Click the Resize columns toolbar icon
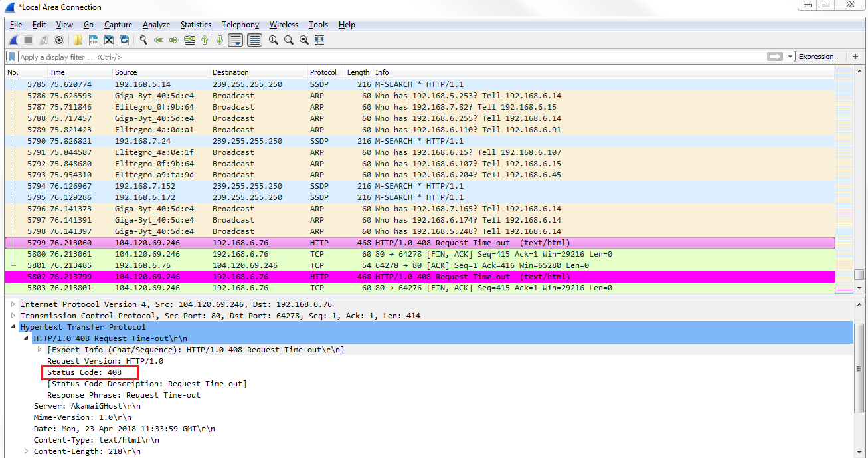868x458 pixels. coord(319,40)
